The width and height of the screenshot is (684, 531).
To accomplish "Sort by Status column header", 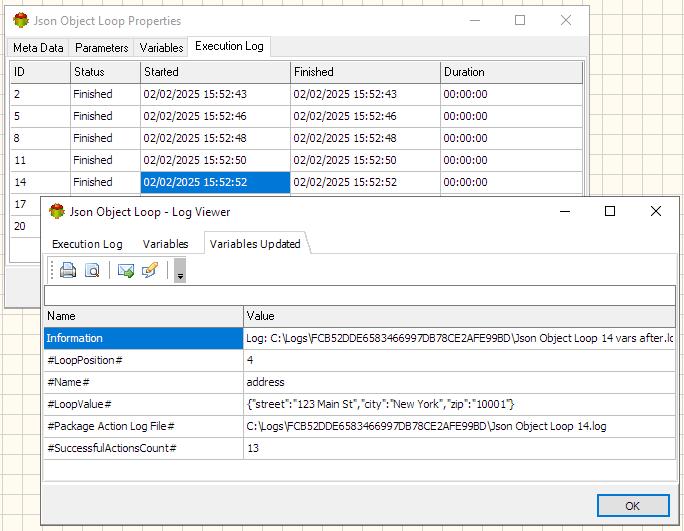I will [x=105, y=72].
